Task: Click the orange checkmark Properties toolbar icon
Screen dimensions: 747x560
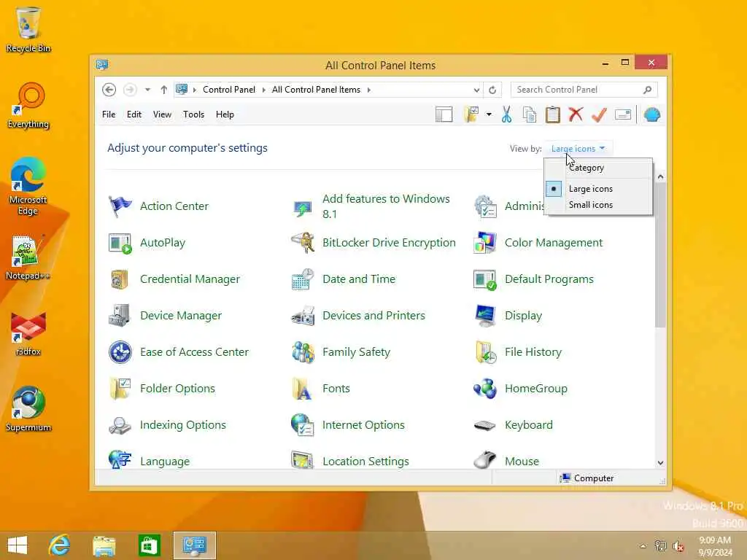Action: point(600,114)
